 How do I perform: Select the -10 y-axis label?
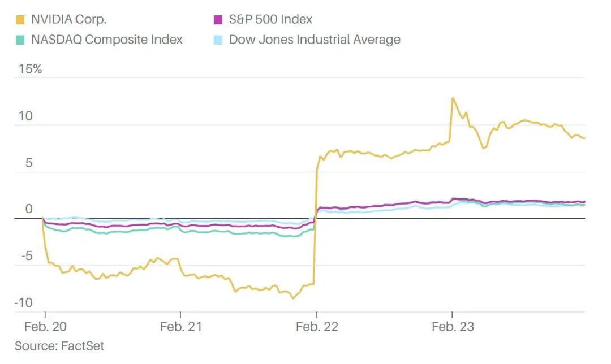pyautogui.click(x=24, y=303)
